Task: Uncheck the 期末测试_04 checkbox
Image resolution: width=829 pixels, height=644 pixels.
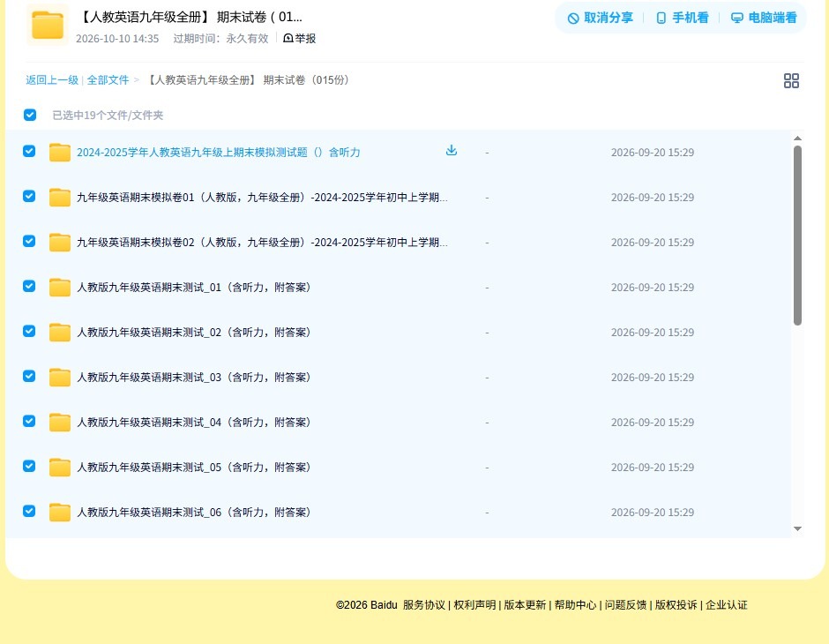Action: 29,421
